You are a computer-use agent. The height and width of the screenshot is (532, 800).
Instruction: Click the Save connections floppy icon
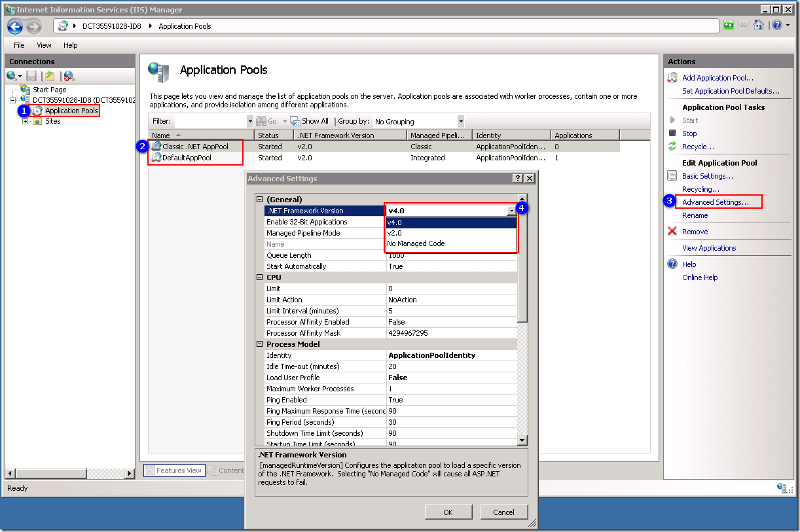tap(31, 76)
